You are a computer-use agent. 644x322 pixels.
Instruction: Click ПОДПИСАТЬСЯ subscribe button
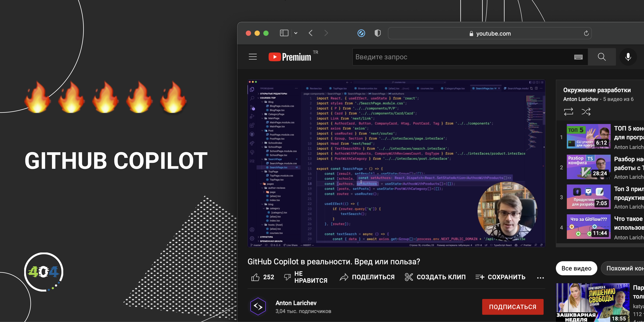[x=513, y=307]
